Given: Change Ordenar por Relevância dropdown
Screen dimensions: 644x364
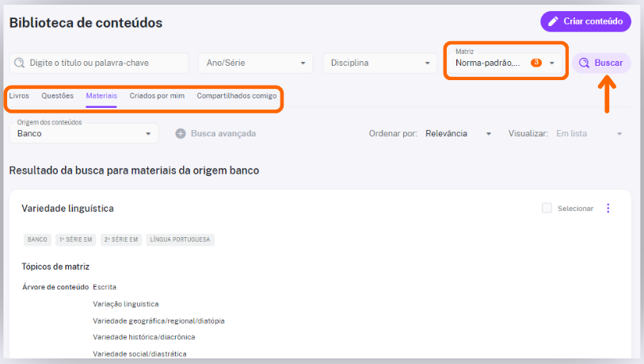Looking at the screenshot, I should pyautogui.click(x=459, y=134).
